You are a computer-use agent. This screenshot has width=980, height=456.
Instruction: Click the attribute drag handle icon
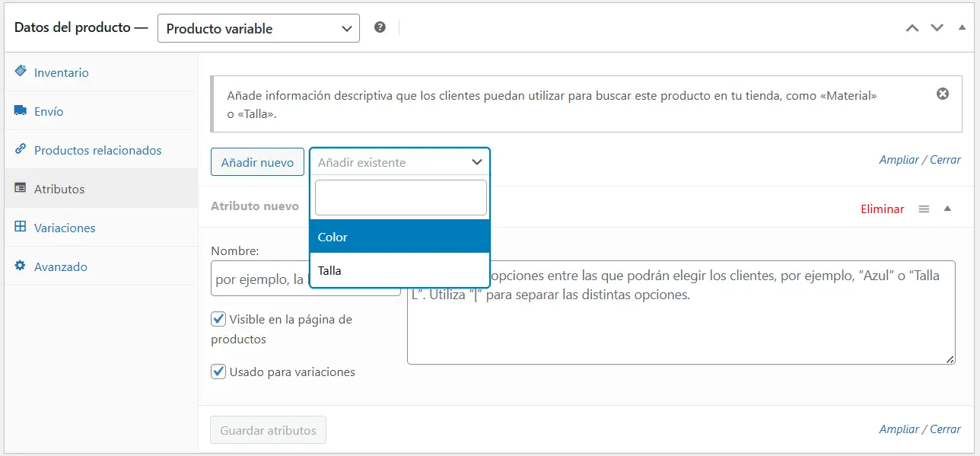924,209
